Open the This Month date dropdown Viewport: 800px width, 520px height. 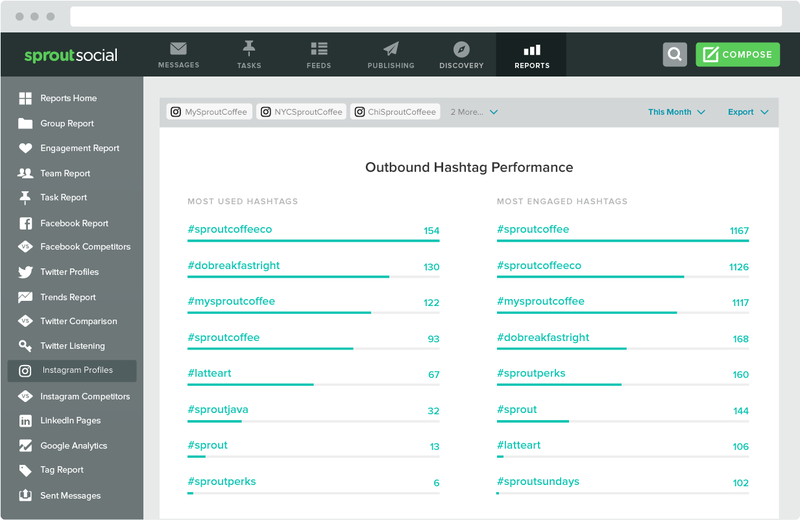[677, 112]
